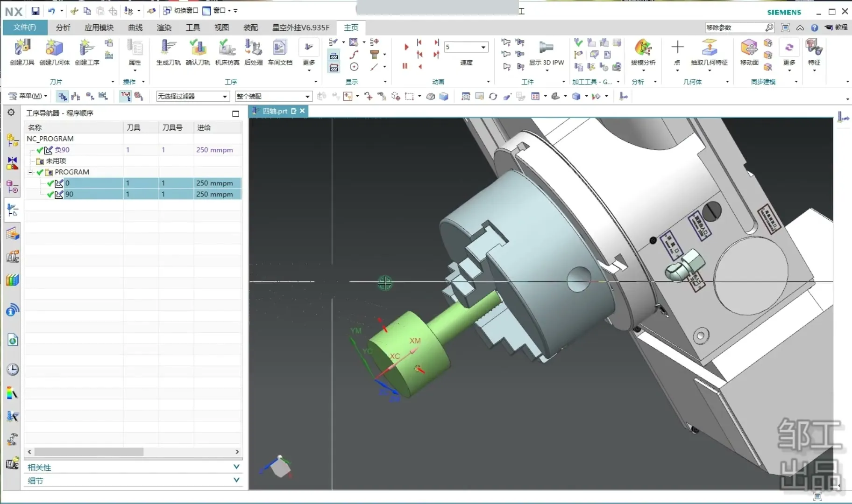Select the 负90 operation in the navigator
The width and height of the screenshot is (852, 504).
click(62, 150)
